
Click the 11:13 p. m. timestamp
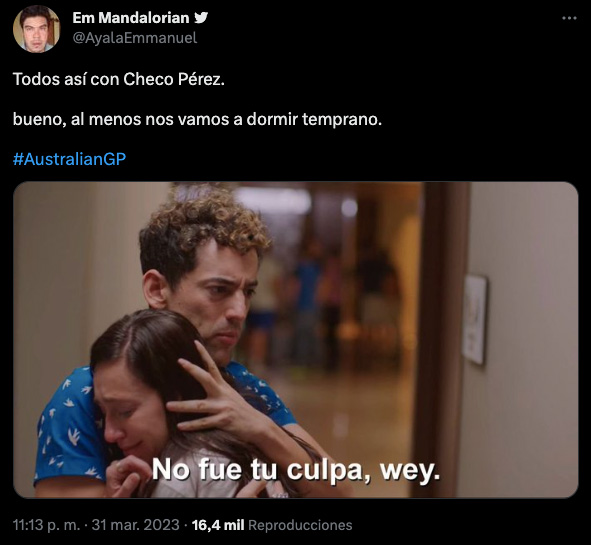[46, 525]
